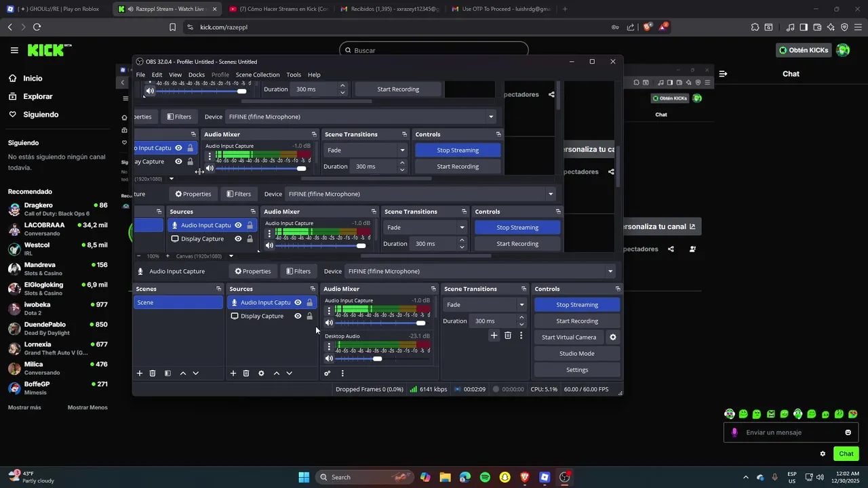Add a new source with plus icon
Viewport: 868px width, 488px height.
pyautogui.click(x=233, y=373)
